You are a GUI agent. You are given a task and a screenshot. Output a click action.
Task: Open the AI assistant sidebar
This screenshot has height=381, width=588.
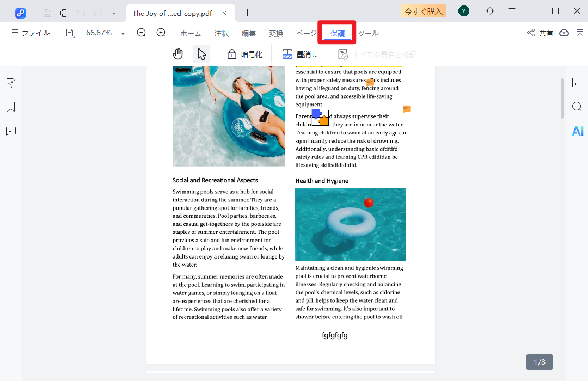(x=577, y=131)
